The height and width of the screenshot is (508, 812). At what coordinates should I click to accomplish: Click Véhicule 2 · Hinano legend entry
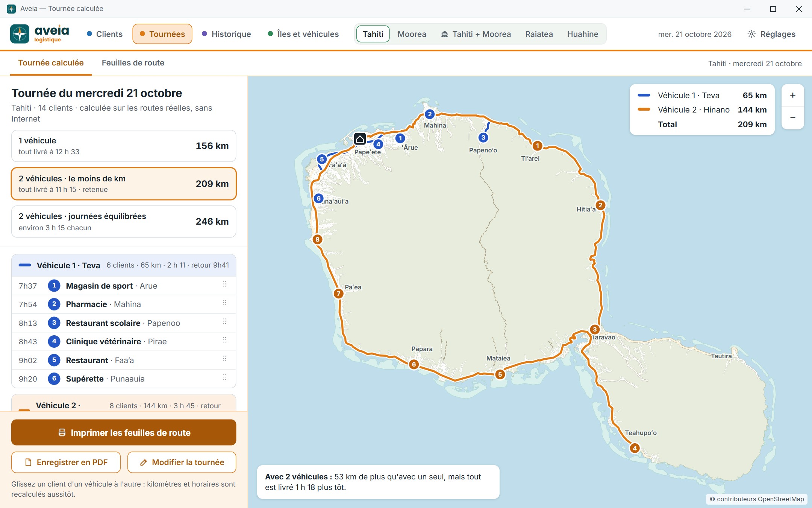pos(702,110)
